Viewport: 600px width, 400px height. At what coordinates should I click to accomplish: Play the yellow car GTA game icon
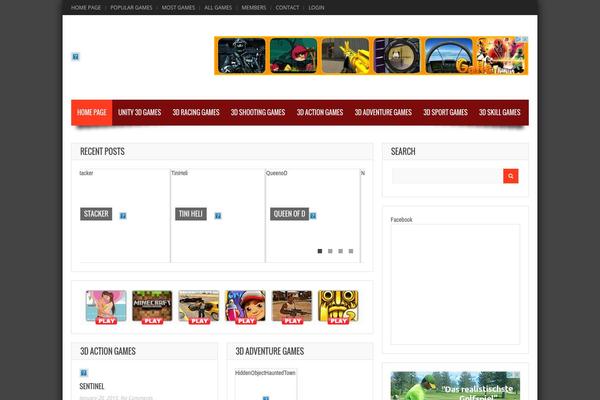click(199, 307)
